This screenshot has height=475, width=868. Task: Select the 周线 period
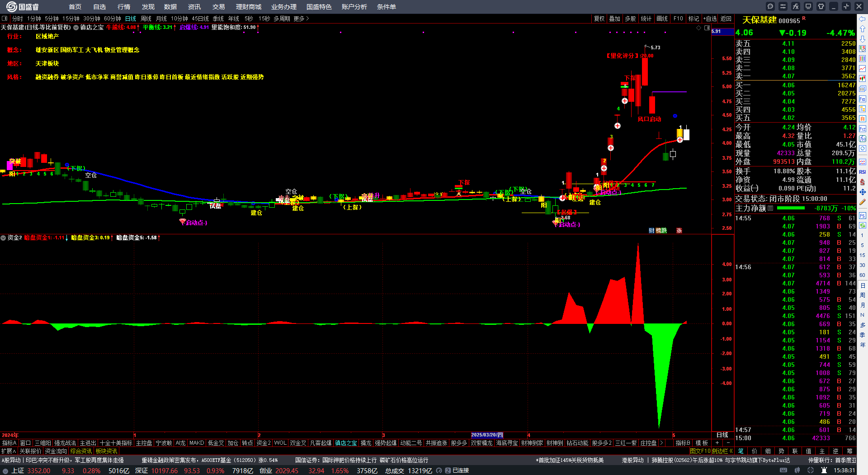click(x=146, y=19)
